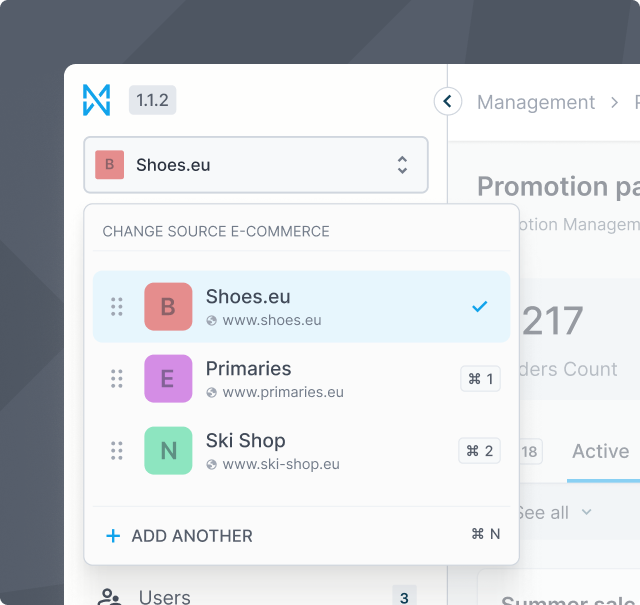Viewport: 640px width, 605px height.
Task: Click the ADD ANOTHER button
Action: coord(191,536)
